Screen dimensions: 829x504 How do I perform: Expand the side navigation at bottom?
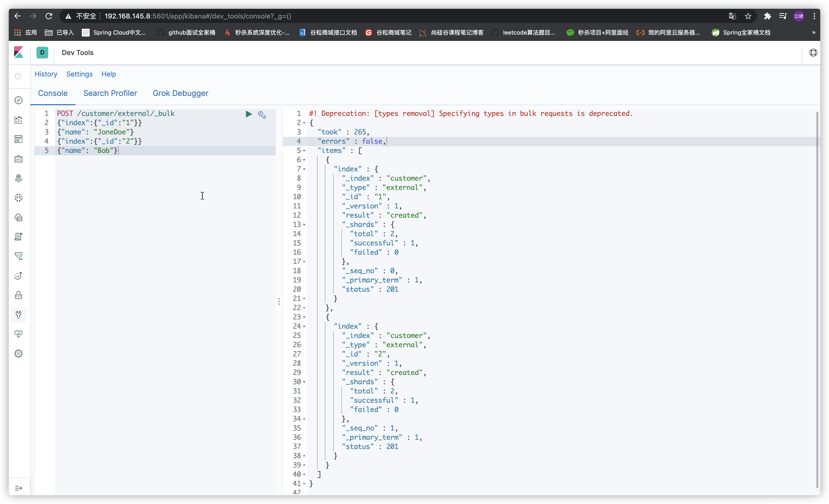tap(19, 488)
